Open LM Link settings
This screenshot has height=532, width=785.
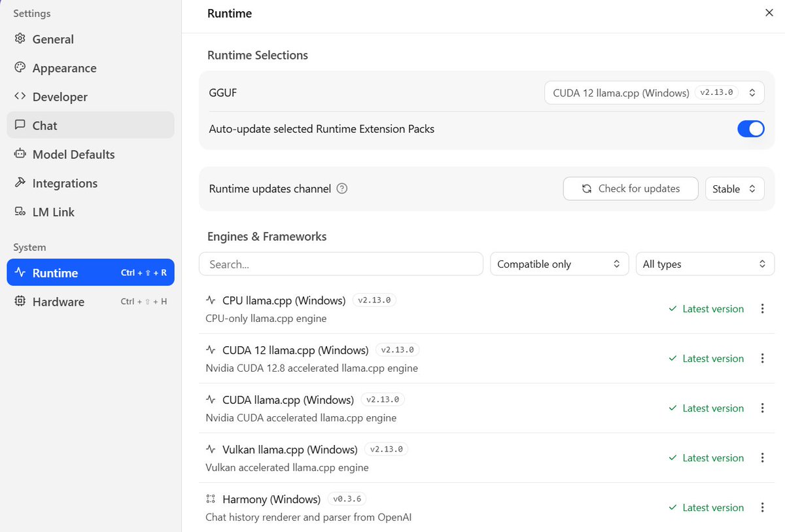(x=90, y=212)
